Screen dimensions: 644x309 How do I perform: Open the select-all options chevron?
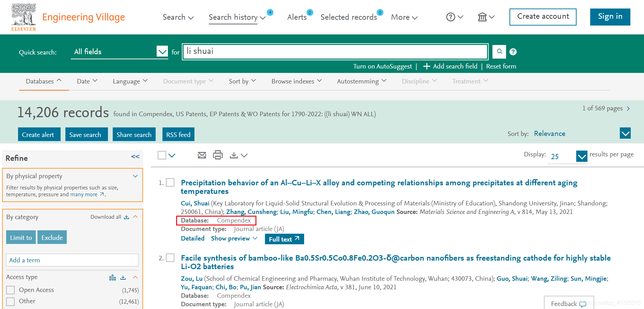[x=172, y=156]
